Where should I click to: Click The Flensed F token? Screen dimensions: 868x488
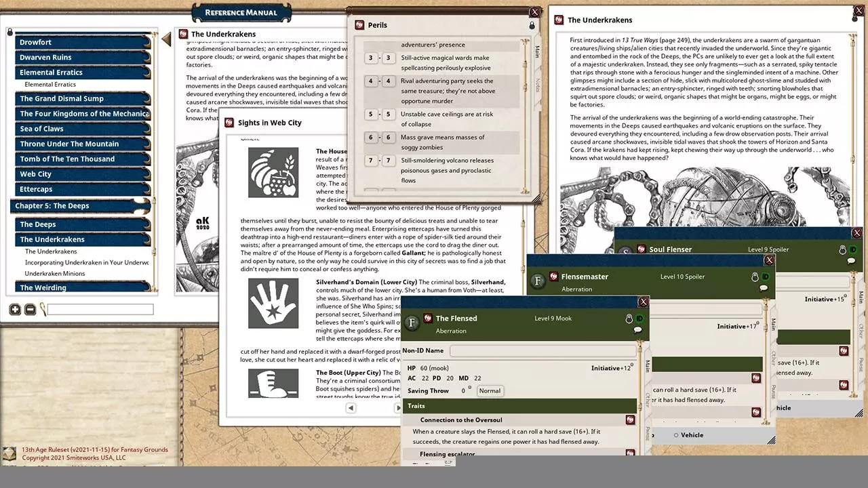click(x=412, y=323)
